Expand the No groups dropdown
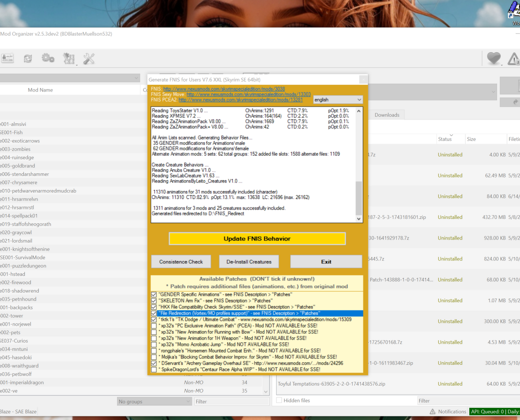 [154, 401]
